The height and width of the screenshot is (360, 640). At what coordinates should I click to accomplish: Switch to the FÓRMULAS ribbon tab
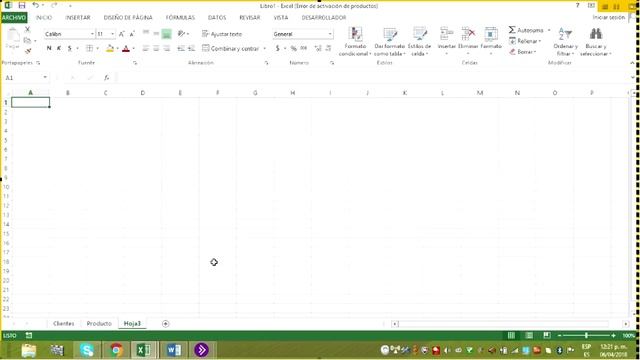[x=180, y=18]
